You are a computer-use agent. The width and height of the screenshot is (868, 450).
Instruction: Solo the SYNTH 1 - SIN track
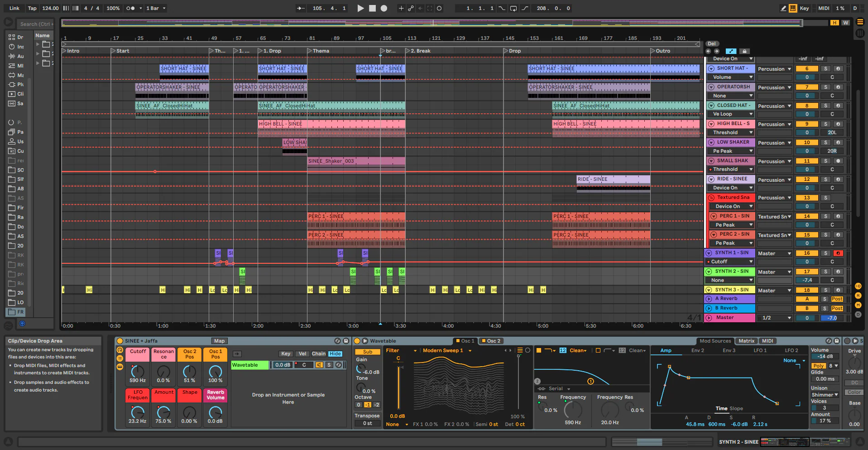(826, 253)
